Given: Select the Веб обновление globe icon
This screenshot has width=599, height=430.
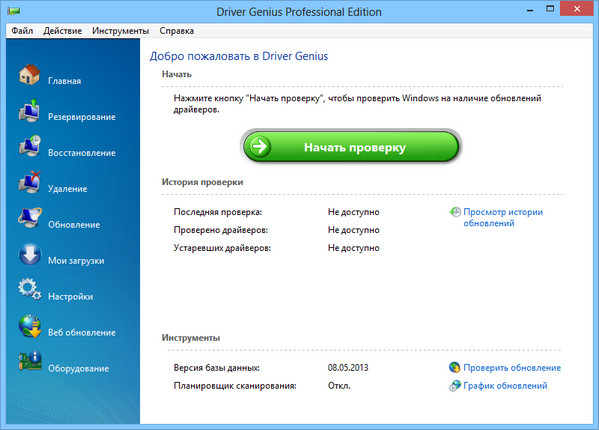Looking at the screenshot, I should point(30,326).
